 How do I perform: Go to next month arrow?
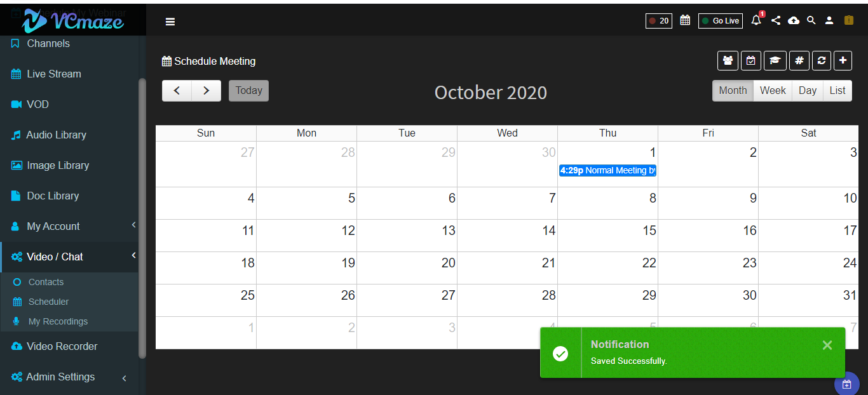207,90
